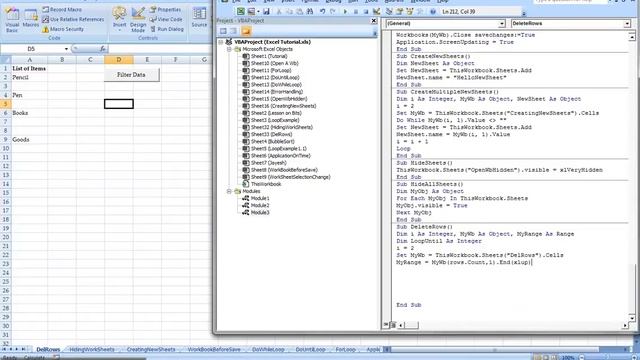640x360 pixels.
Task: Select cell A2 containing Pencil
Action: click(x=29, y=77)
